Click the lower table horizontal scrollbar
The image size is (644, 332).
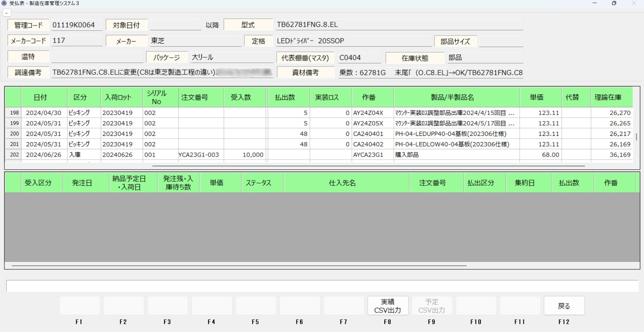238,266
